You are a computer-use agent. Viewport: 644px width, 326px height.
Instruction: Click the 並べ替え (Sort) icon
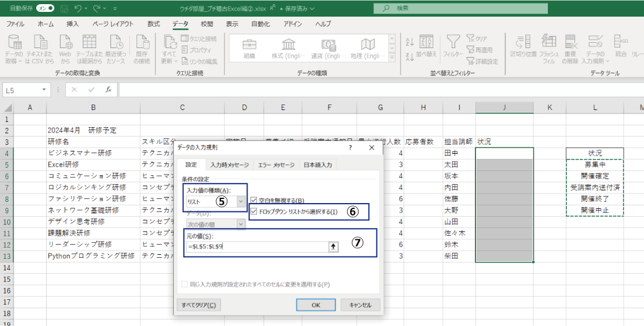pos(426,42)
